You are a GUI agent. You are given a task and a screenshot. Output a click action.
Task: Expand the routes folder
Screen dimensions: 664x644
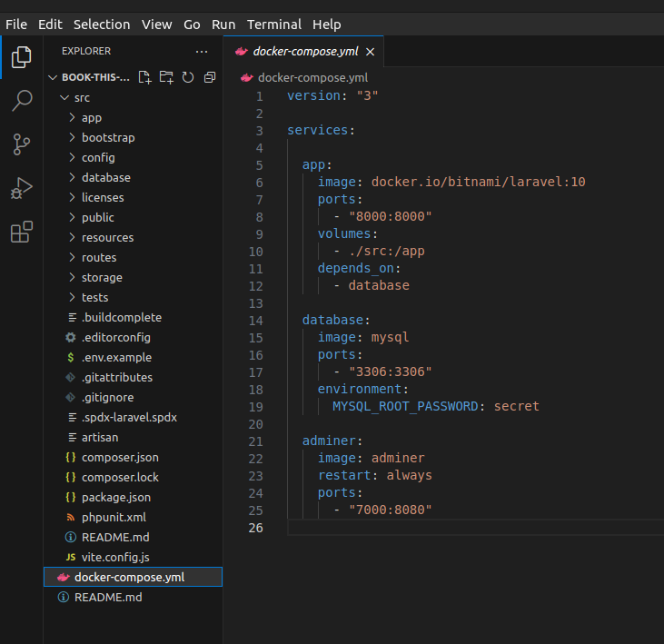pos(72,257)
